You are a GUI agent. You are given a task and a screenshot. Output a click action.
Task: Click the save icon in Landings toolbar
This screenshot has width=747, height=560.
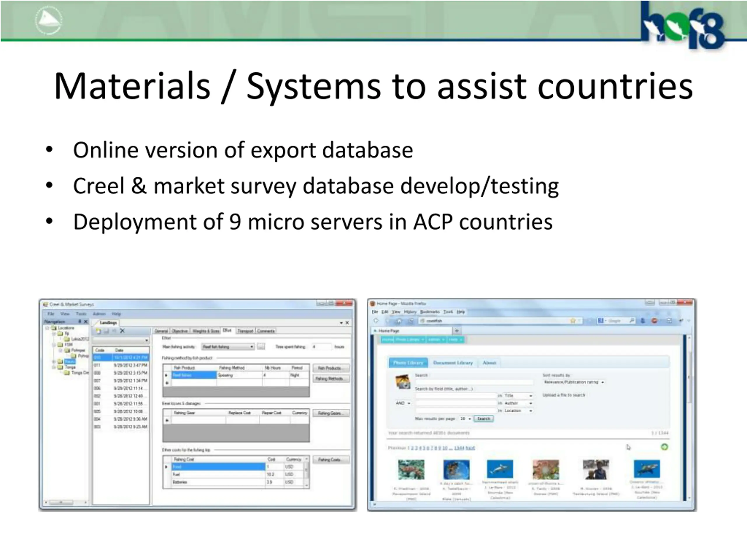107,331
